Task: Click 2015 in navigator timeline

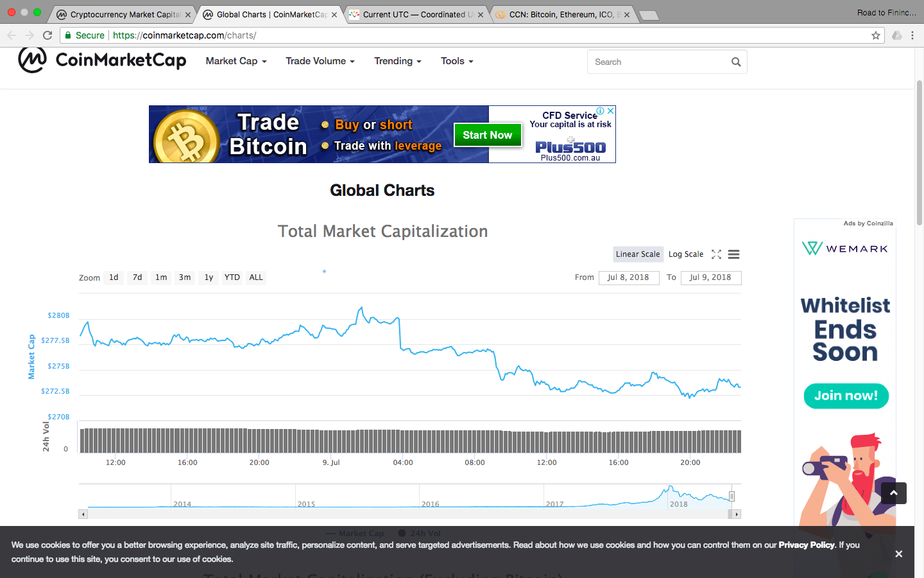Action: (x=306, y=504)
